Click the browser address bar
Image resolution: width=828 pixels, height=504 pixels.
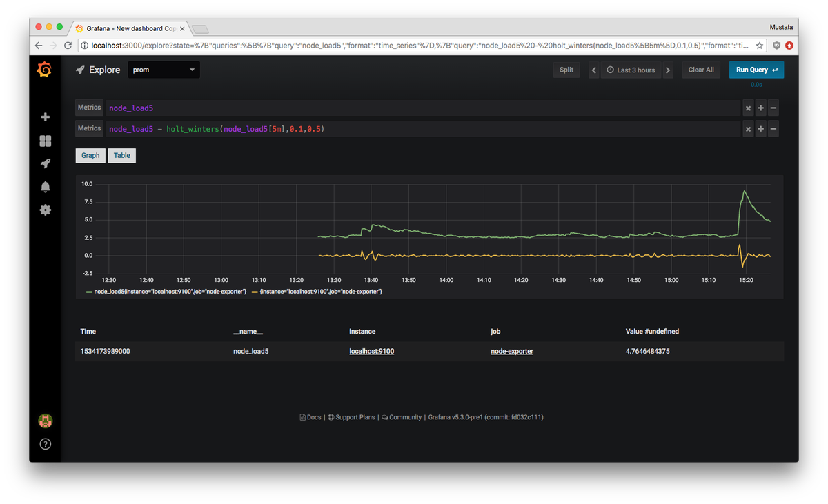click(422, 46)
